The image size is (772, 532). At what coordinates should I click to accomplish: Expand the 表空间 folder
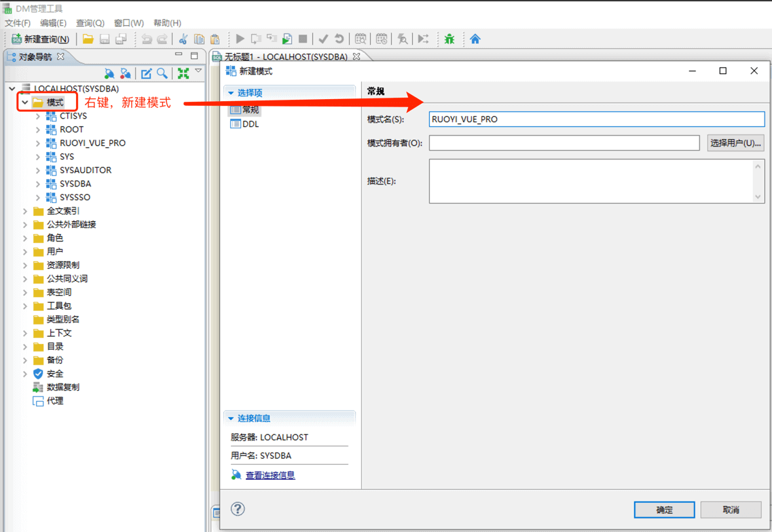[25, 292]
